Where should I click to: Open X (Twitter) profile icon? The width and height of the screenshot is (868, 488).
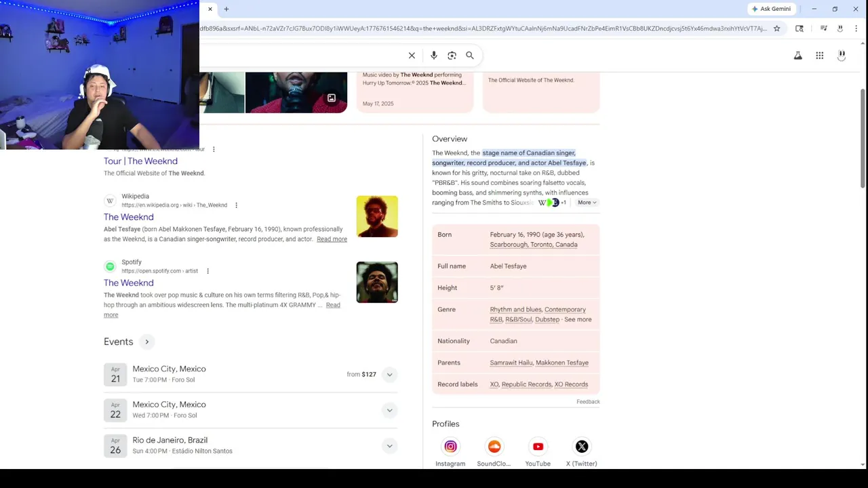click(582, 447)
